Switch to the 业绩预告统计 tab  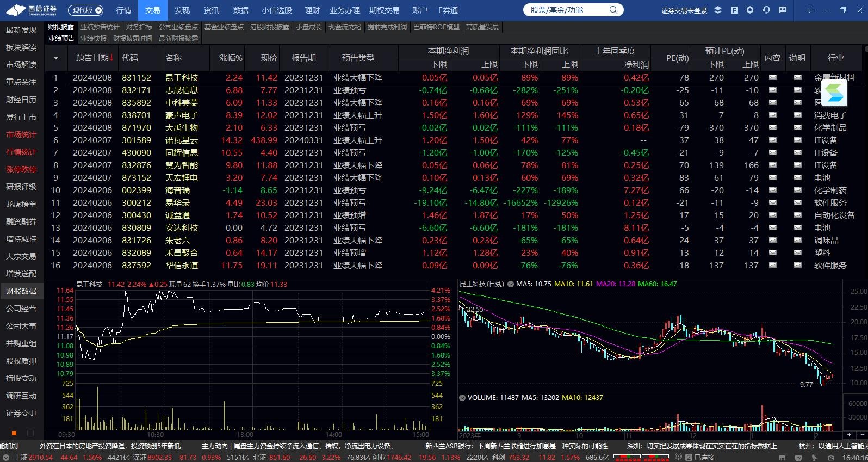click(x=100, y=27)
